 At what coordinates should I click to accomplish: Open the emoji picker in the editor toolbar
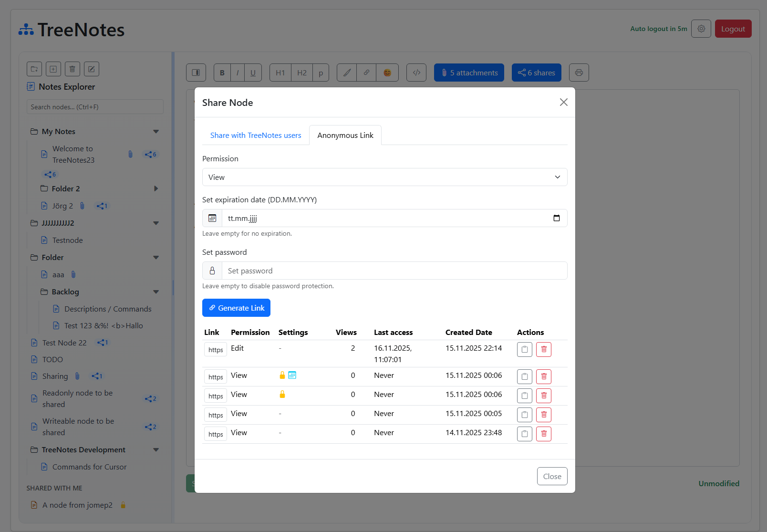click(387, 73)
